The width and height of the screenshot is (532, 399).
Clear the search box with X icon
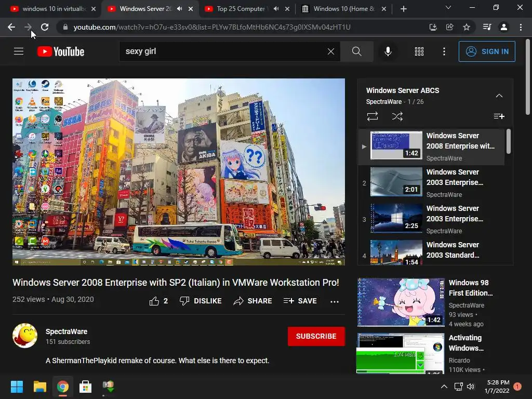[x=331, y=51]
